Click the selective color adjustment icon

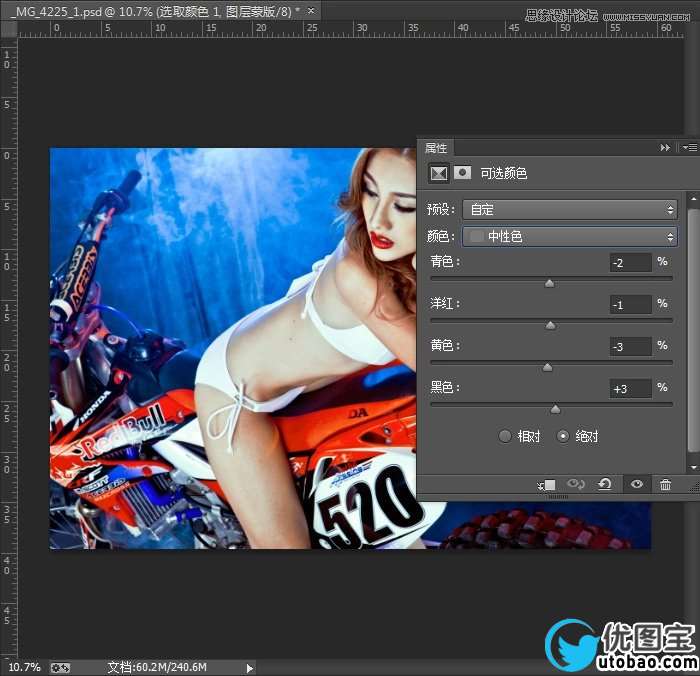(438, 173)
